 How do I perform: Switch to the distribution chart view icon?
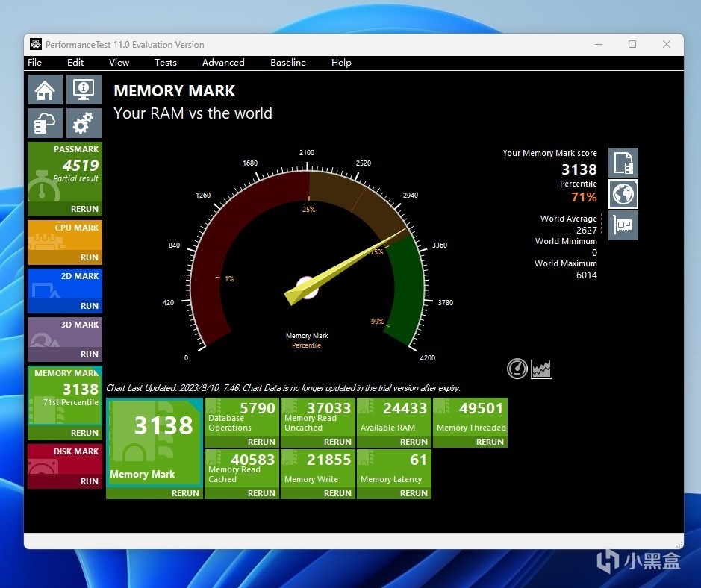(541, 369)
